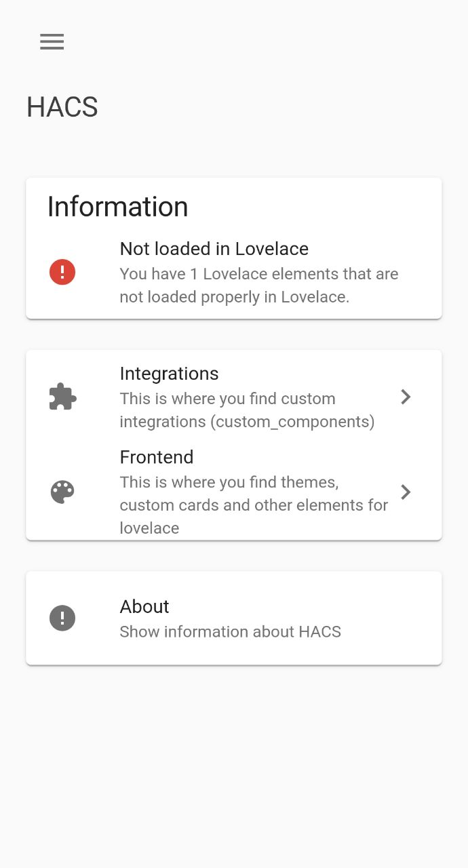Viewport: 468px width, 868px height.
Task: Click the custom integrations description text
Action: (247, 410)
